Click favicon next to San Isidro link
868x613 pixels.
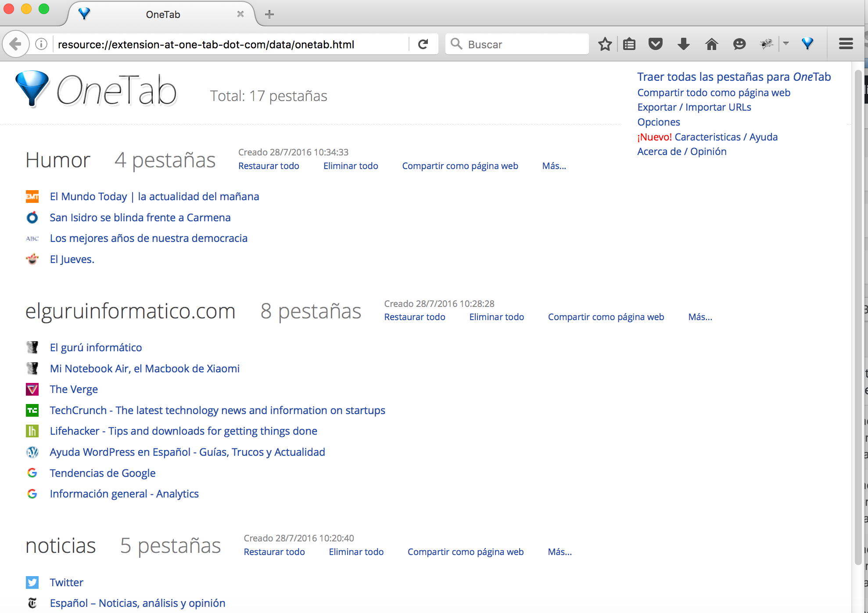(32, 217)
